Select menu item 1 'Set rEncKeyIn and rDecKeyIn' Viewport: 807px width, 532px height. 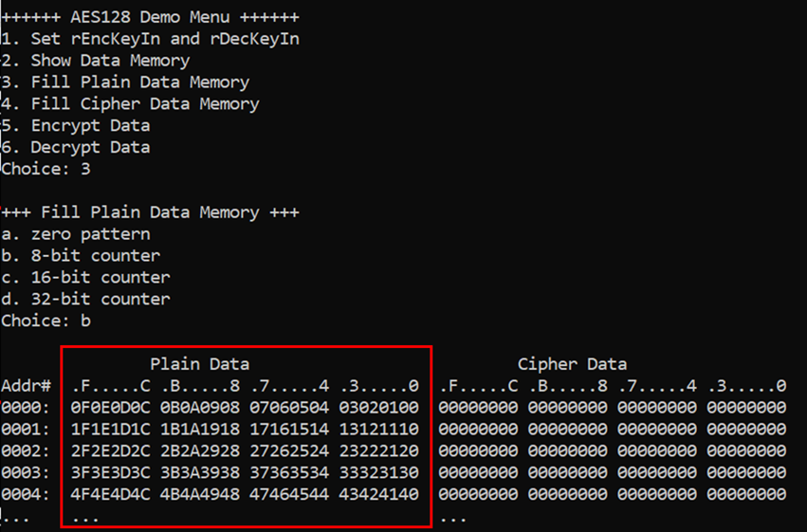tap(150, 39)
